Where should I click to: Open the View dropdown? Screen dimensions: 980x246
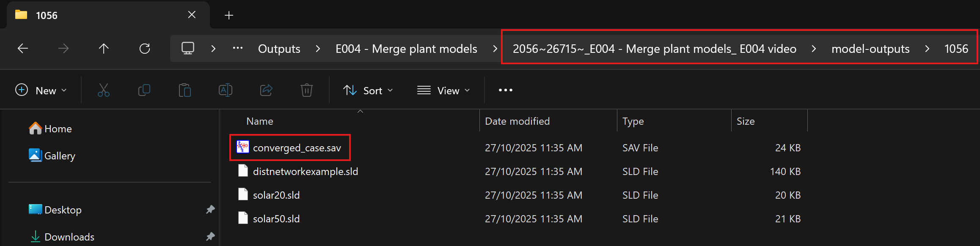(443, 90)
